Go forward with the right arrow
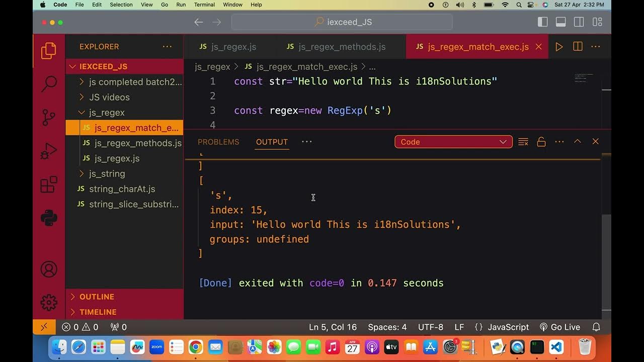The width and height of the screenshot is (644, 362). tap(217, 22)
